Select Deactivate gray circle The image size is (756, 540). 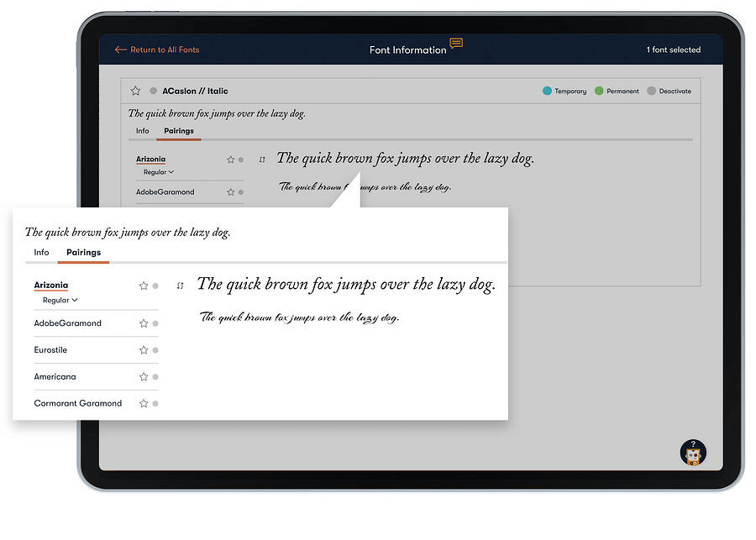tap(651, 91)
